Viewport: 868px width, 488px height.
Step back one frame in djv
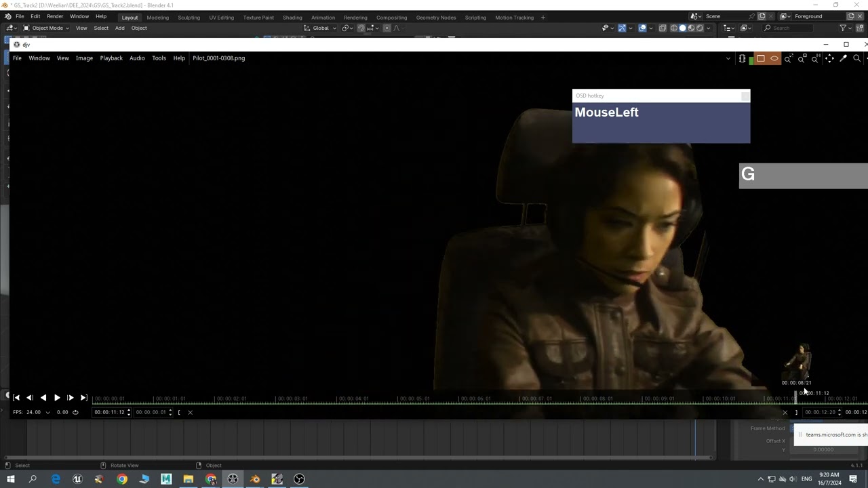(x=30, y=398)
